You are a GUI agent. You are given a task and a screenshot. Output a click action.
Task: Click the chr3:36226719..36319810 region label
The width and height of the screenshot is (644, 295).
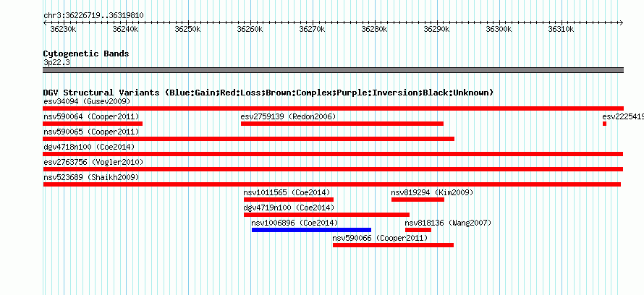pos(93,16)
